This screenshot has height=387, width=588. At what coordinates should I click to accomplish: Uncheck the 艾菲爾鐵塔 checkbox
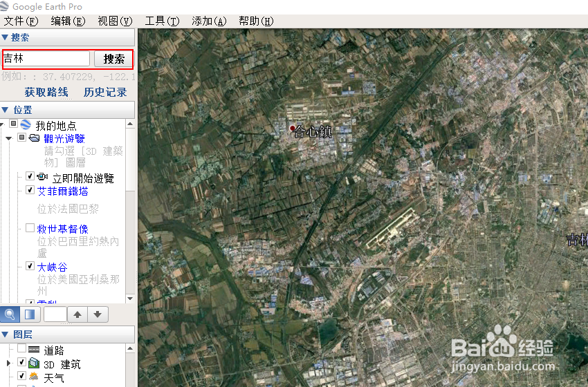(x=30, y=190)
